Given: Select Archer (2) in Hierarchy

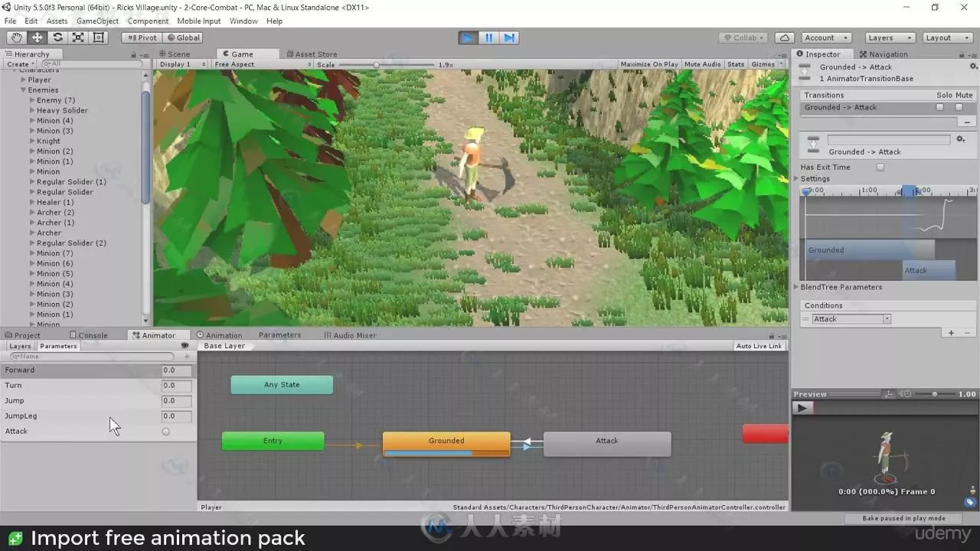Looking at the screenshot, I should pyautogui.click(x=55, y=213).
